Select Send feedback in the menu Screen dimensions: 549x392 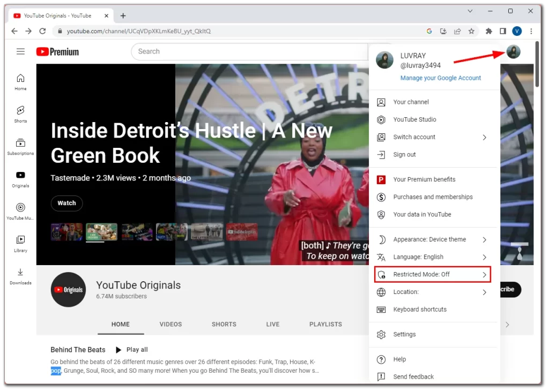[x=433, y=376]
